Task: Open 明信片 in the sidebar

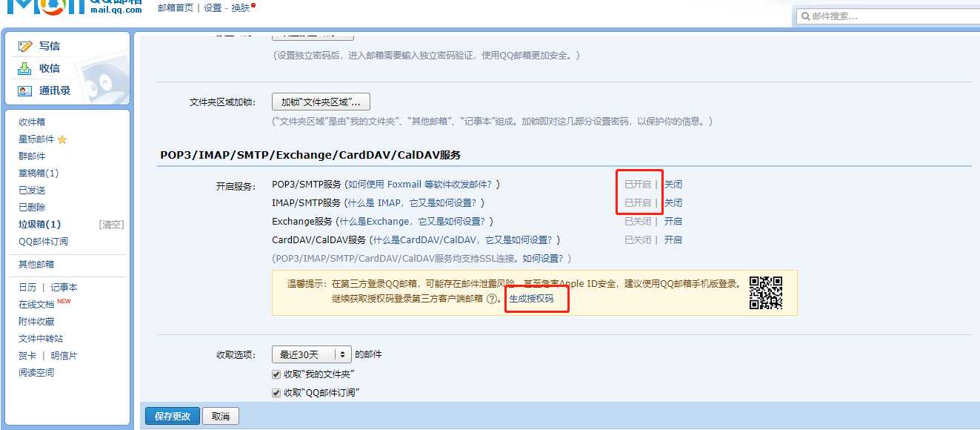Action: click(64, 356)
